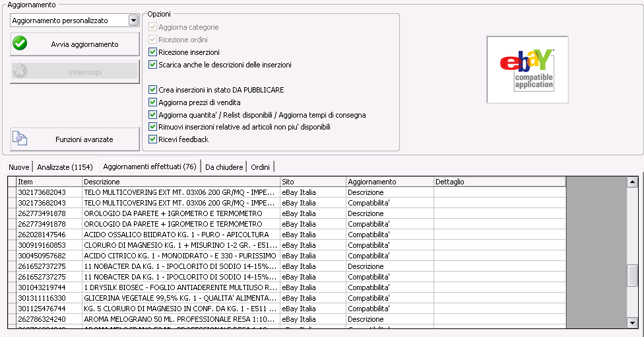Click the green checkmark Avvia aggiornamento icon

[20, 43]
